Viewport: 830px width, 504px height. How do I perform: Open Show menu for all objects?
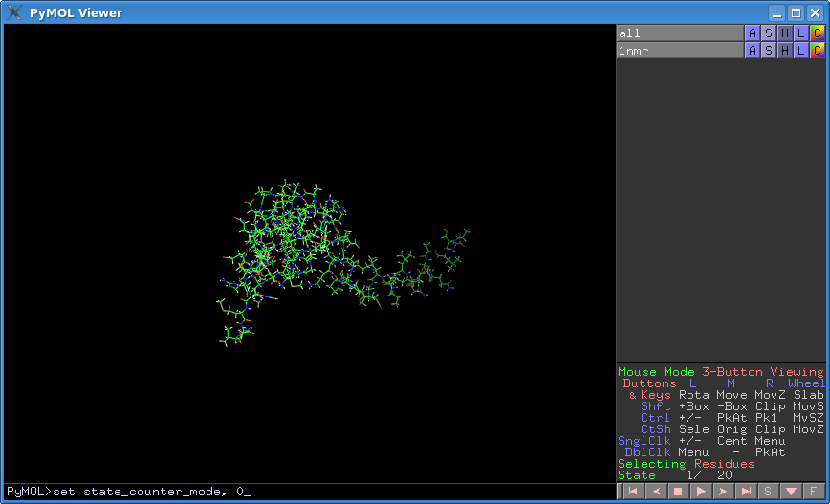[x=769, y=33]
